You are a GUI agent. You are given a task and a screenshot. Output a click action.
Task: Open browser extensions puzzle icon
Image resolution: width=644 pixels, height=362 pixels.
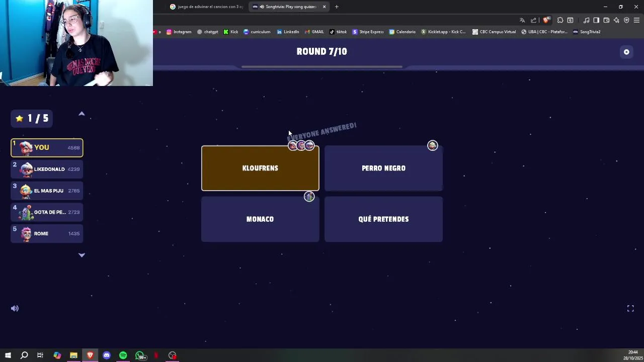(560, 20)
